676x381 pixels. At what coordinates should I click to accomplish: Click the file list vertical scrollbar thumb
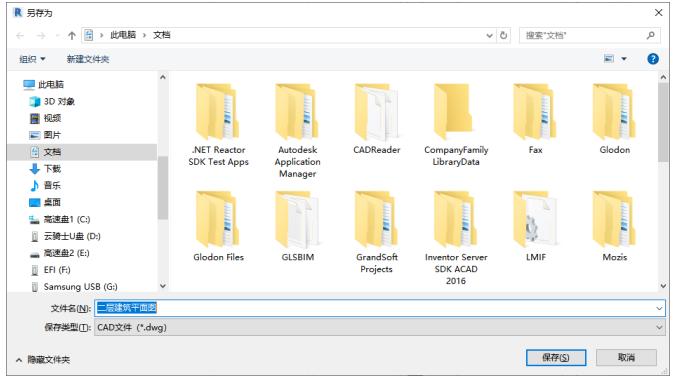point(663,122)
